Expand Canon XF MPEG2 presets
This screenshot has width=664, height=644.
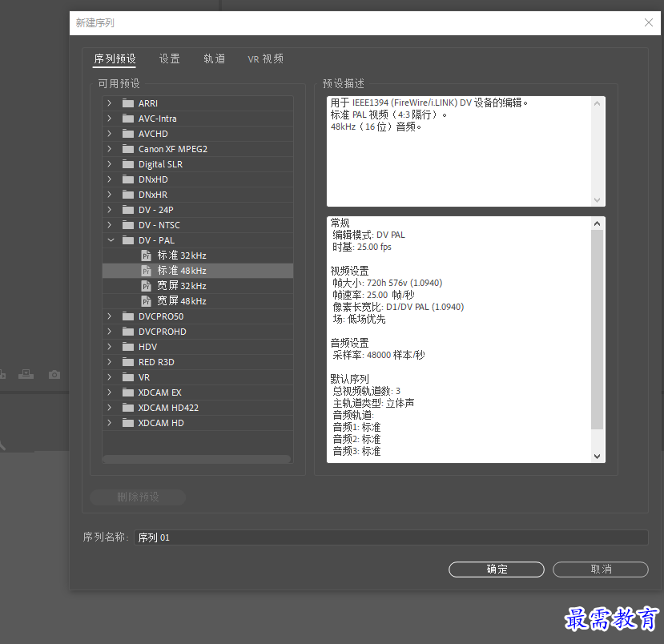[109, 149]
